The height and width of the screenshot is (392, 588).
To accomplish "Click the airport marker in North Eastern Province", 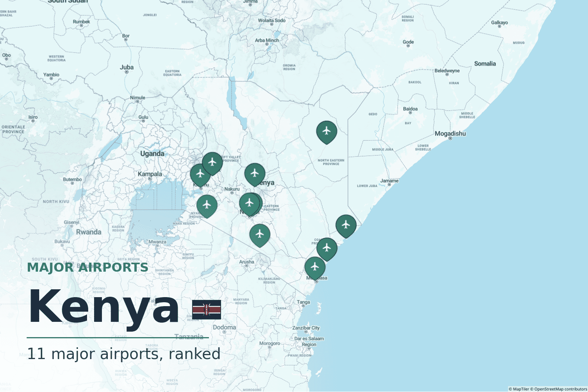I will click(x=327, y=132).
